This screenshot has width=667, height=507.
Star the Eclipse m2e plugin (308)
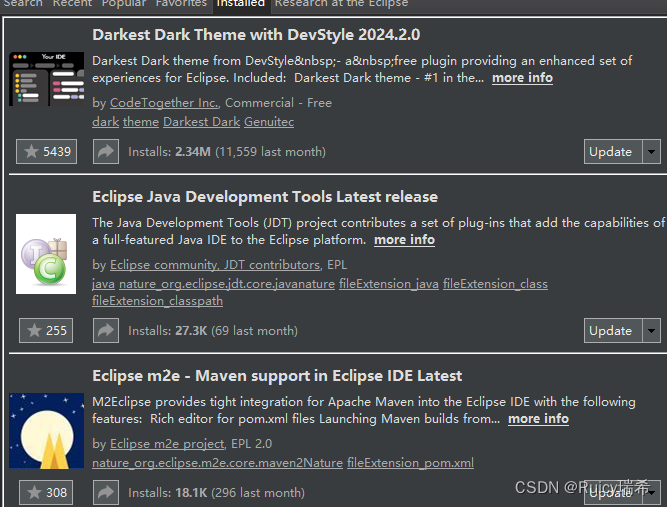pos(46,493)
